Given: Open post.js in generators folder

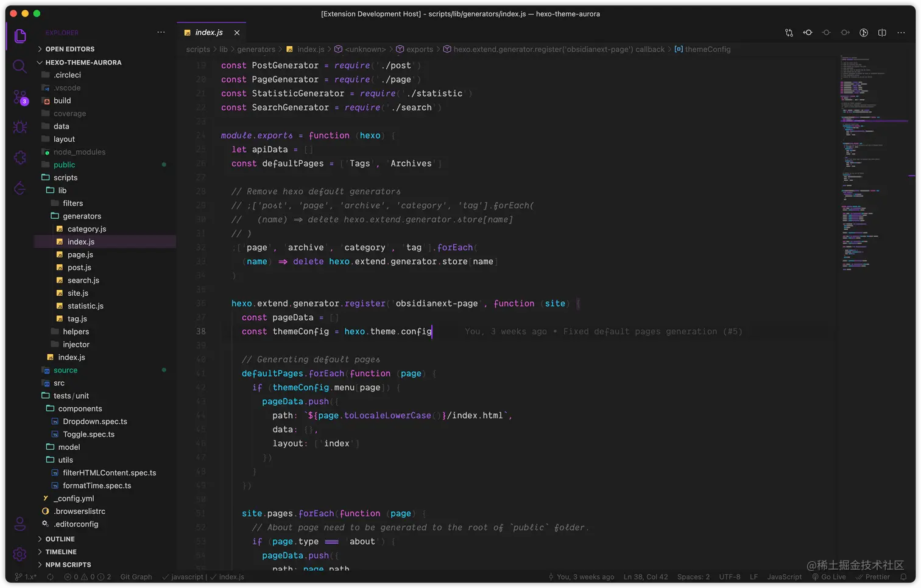Looking at the screenshot, I should (79, 268).
